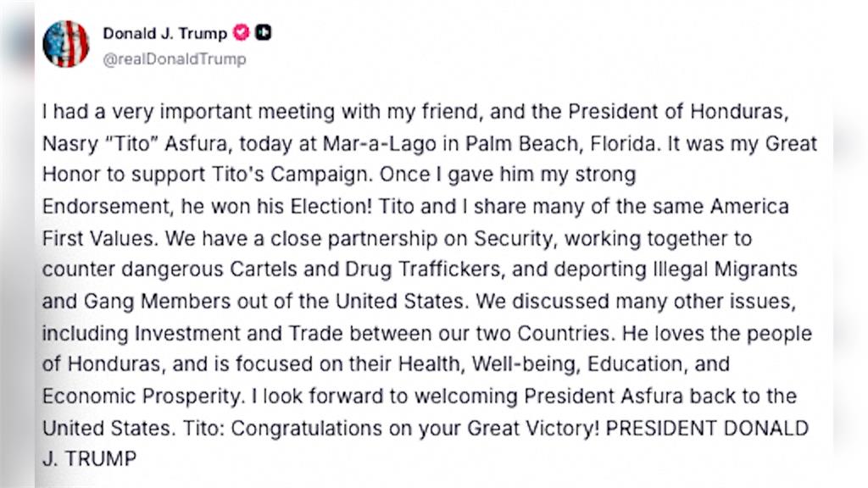Click the phrase "Economic Prosperity"
868x488 pixels.
128,396
